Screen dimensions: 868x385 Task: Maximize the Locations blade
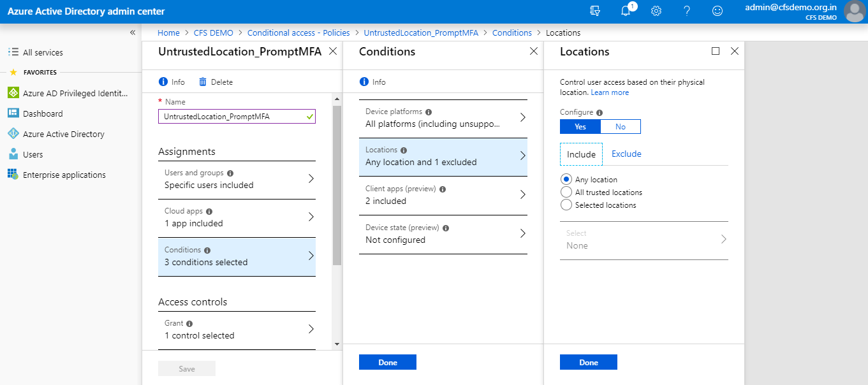click(716, 51)
